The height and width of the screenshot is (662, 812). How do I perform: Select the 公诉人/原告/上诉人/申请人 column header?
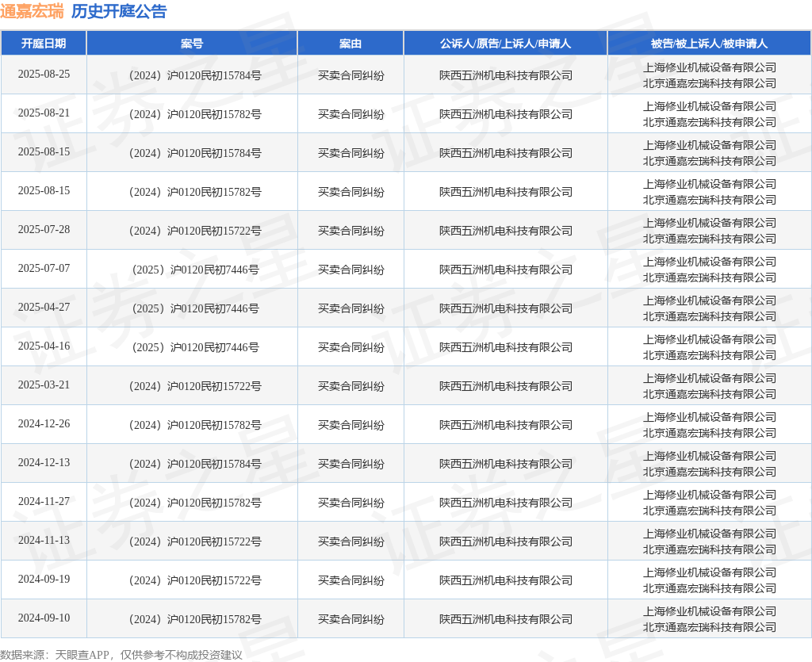tap(505, 44)
